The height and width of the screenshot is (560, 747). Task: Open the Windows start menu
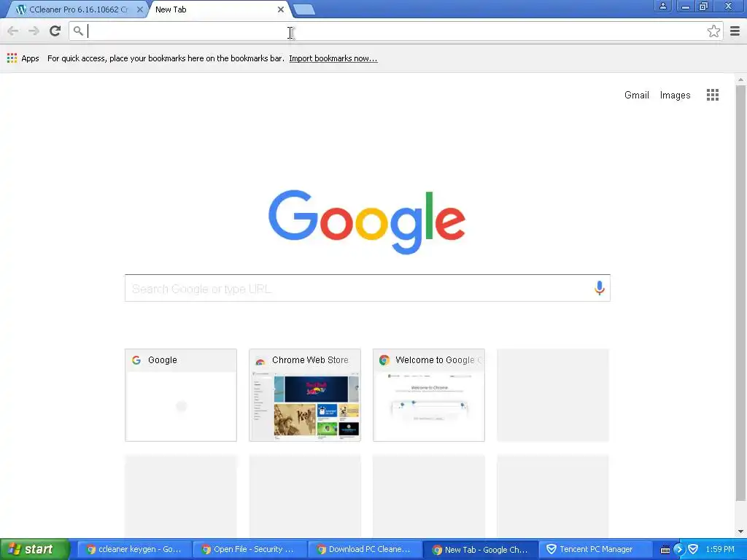tap(35, 550)
